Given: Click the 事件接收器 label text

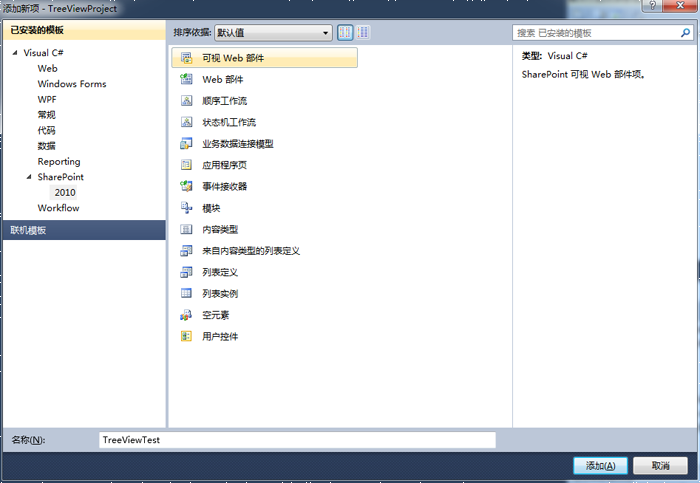Looking at the screenshot, I should click(225, 187).
